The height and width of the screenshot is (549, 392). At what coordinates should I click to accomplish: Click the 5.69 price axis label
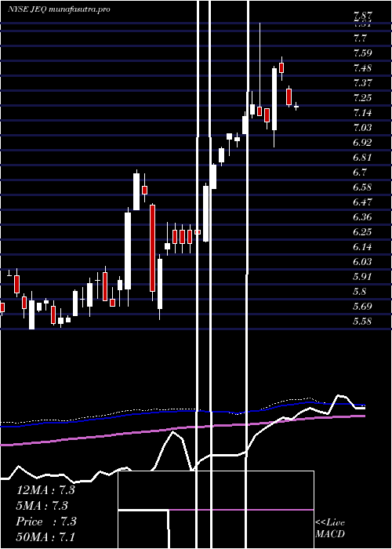[362, 307]
